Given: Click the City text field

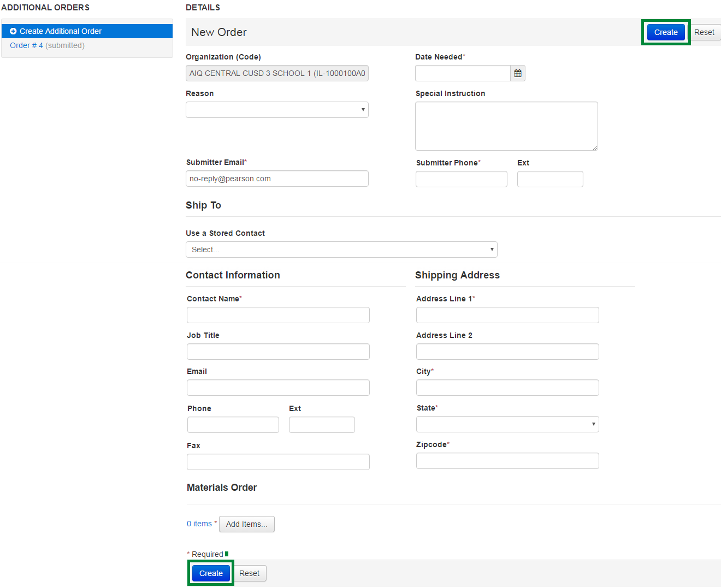Looking at the screenshot, I should pos(507,388).
